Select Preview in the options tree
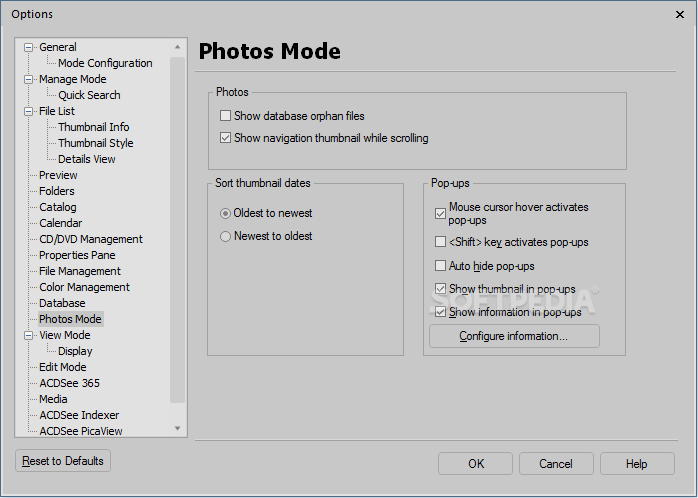 coord(58,175)
